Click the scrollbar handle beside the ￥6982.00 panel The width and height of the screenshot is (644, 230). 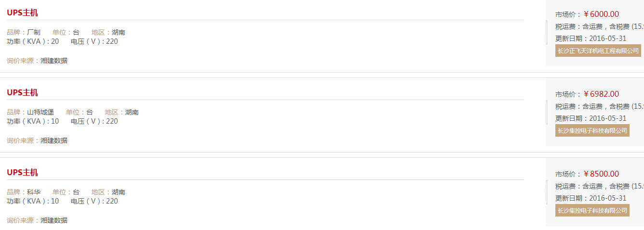(x=547, y=112)
